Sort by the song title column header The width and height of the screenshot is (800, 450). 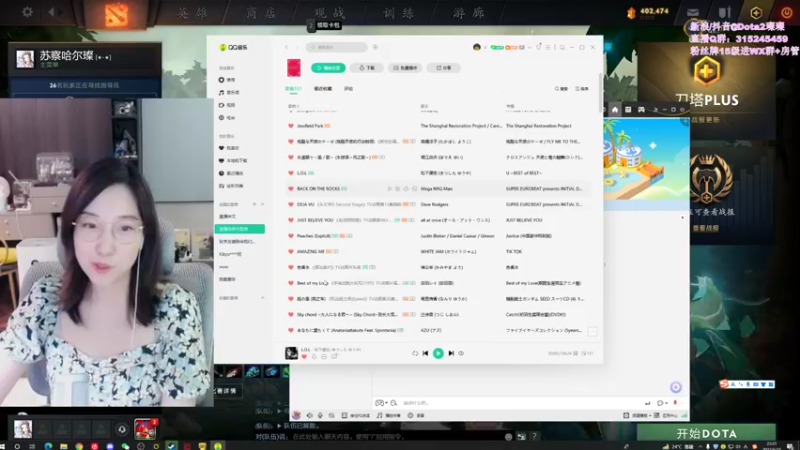293,106
